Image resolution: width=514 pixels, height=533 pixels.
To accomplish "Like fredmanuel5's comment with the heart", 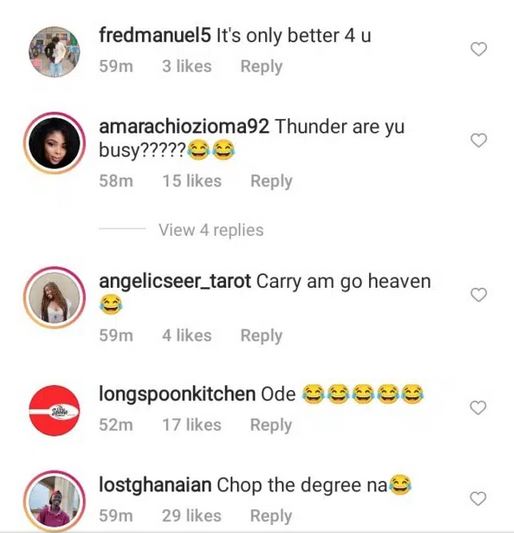I will pyautogui.click(x=479, y=49).
